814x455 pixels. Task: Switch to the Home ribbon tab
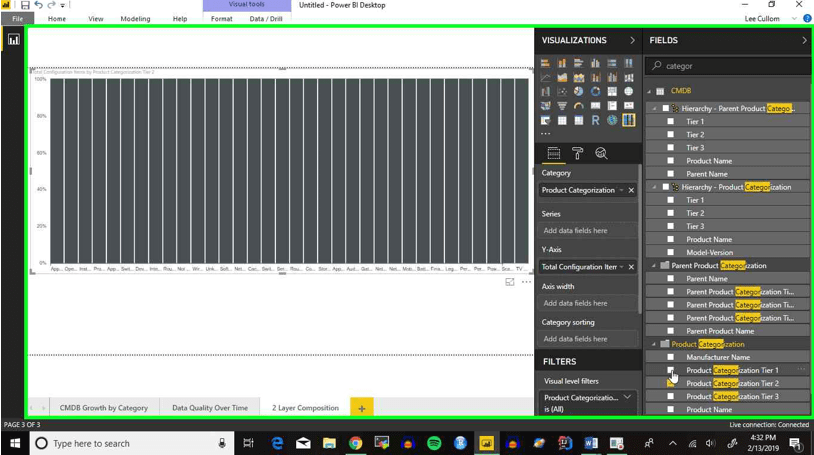(57, 19)
